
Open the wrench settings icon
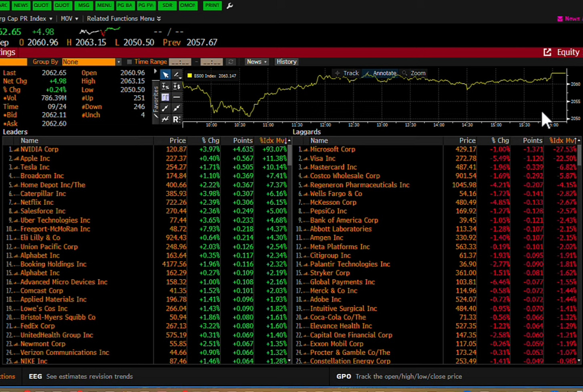coord(230,6)
